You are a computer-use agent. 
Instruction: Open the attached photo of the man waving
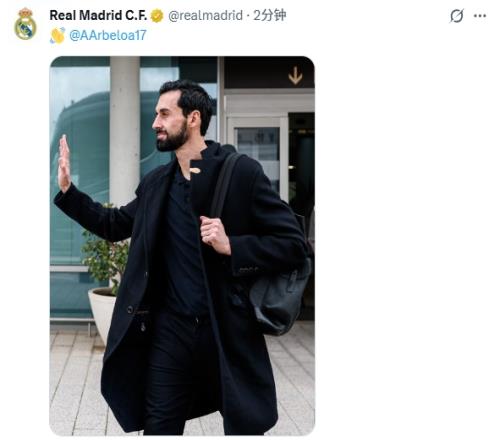tap(182, 246)
